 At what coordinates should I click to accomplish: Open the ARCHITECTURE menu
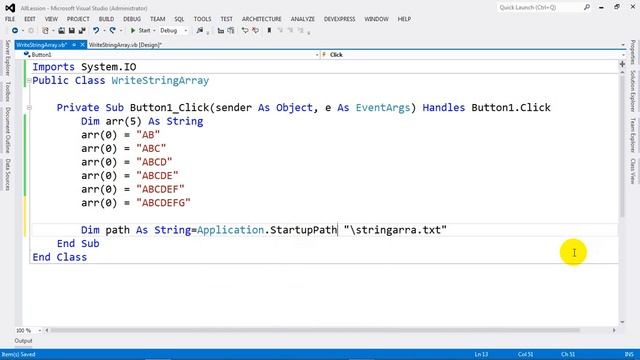(261, 19)
